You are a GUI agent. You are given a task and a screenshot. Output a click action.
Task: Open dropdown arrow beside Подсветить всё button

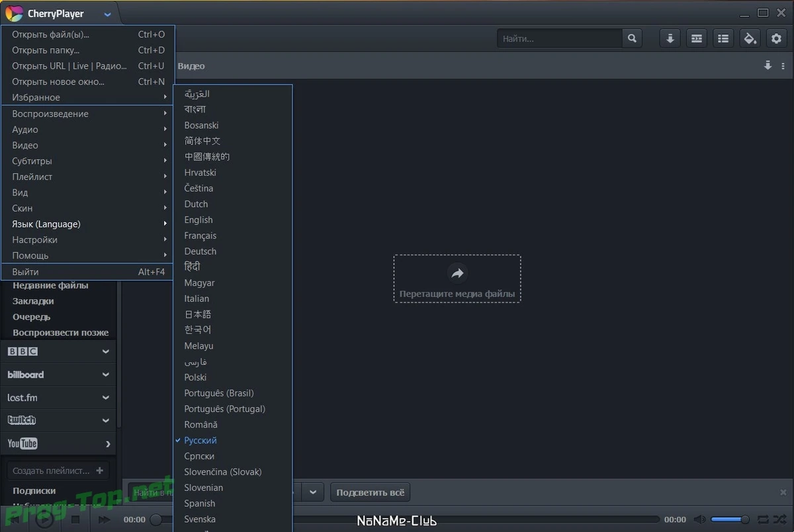click(x=313, y=492)
